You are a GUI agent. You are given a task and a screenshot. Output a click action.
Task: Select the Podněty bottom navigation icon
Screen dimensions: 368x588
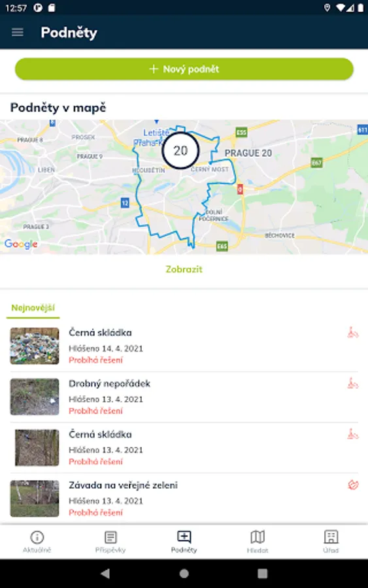point(184,537)
